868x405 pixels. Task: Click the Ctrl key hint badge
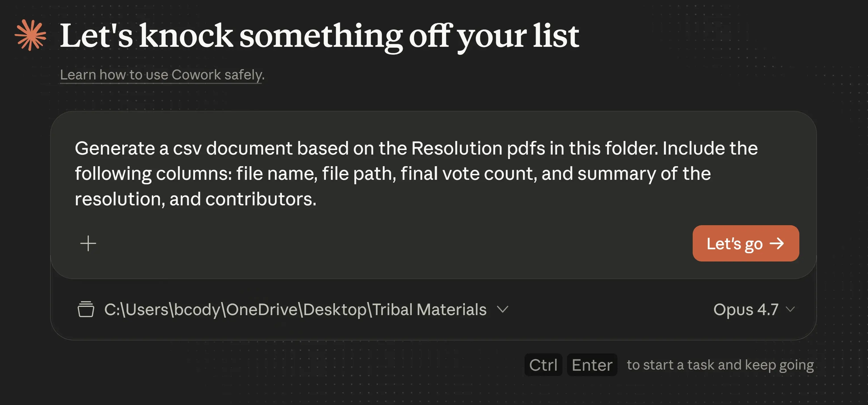click(543, 364)
